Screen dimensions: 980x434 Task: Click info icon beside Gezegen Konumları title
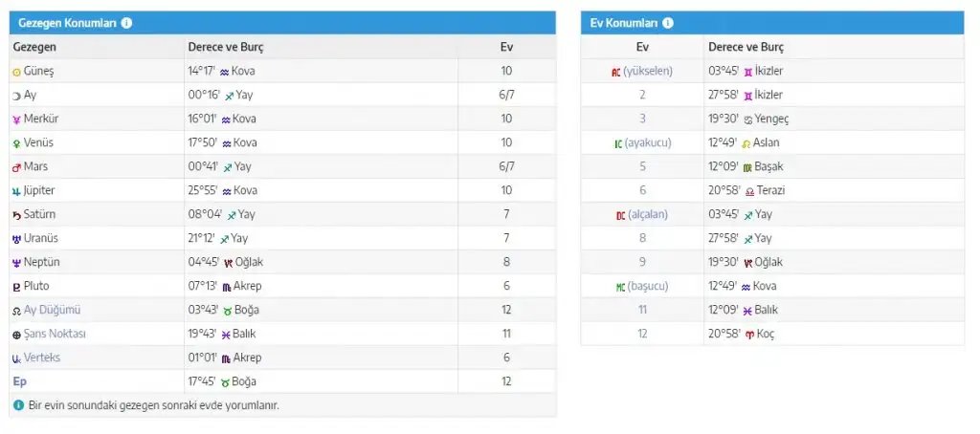tap(127, 23)
